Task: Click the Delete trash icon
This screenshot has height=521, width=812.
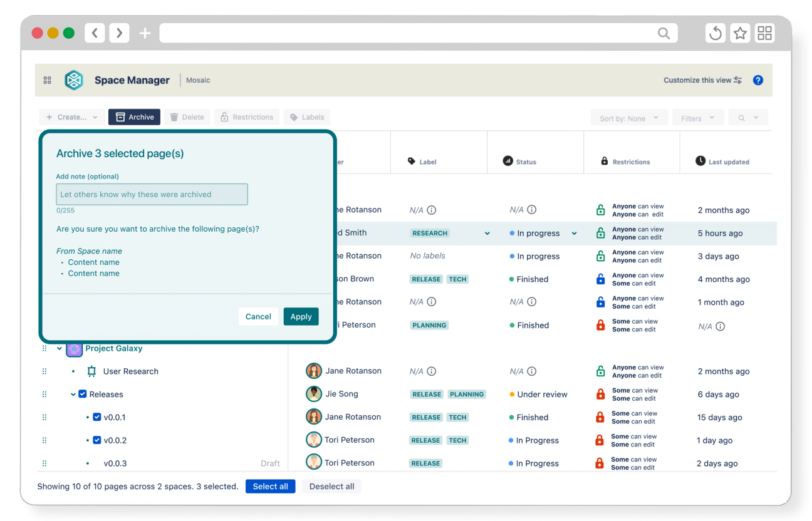Action: click(175, 116)
